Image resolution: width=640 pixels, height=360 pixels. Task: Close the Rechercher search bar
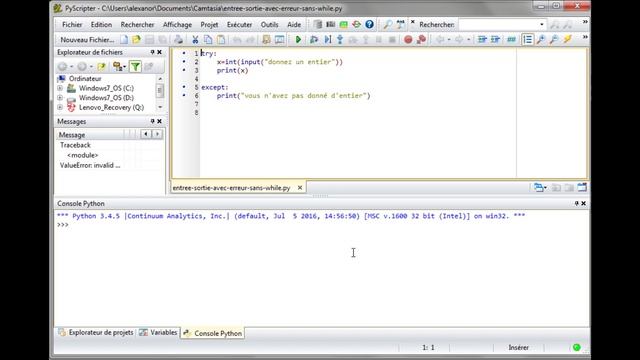pos(413,22)
